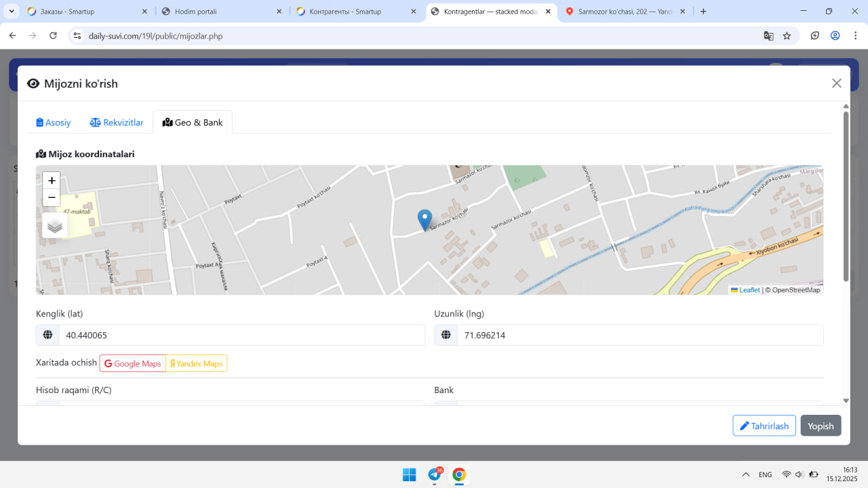Click the blue location marker pin

[425, 220]
